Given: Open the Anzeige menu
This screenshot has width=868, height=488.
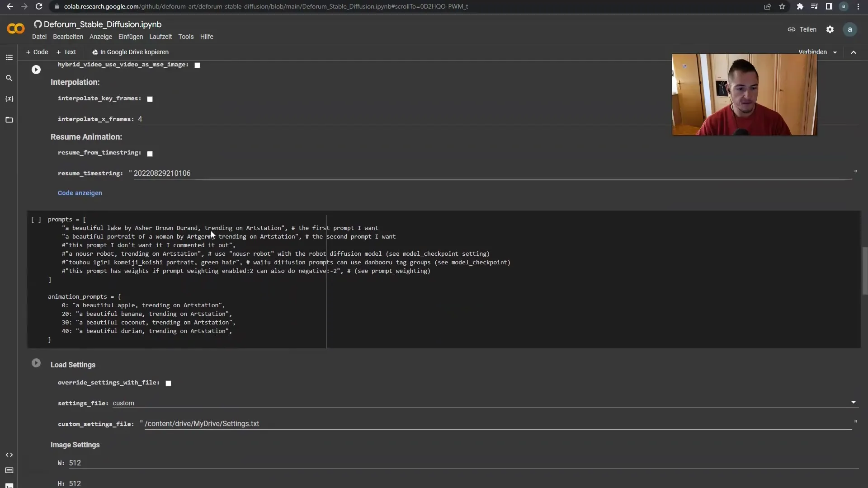Looking at the screenshot, I should point(101,37).
